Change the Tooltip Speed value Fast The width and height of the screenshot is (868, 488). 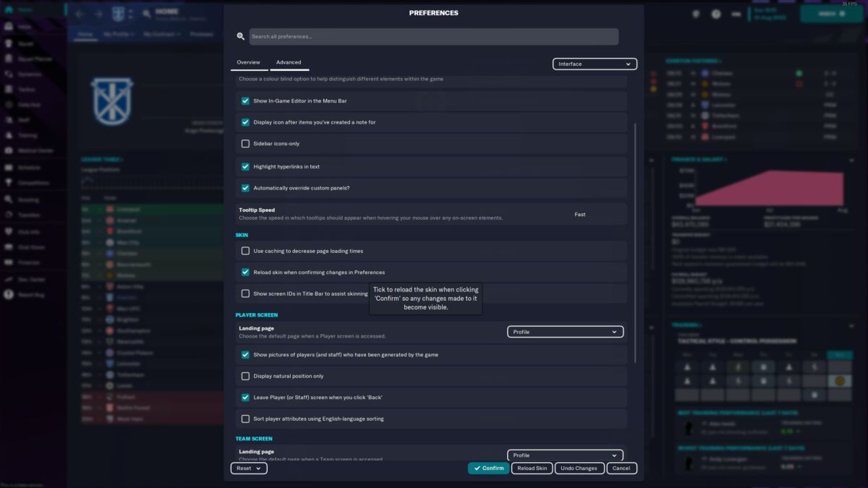(580, 215)
